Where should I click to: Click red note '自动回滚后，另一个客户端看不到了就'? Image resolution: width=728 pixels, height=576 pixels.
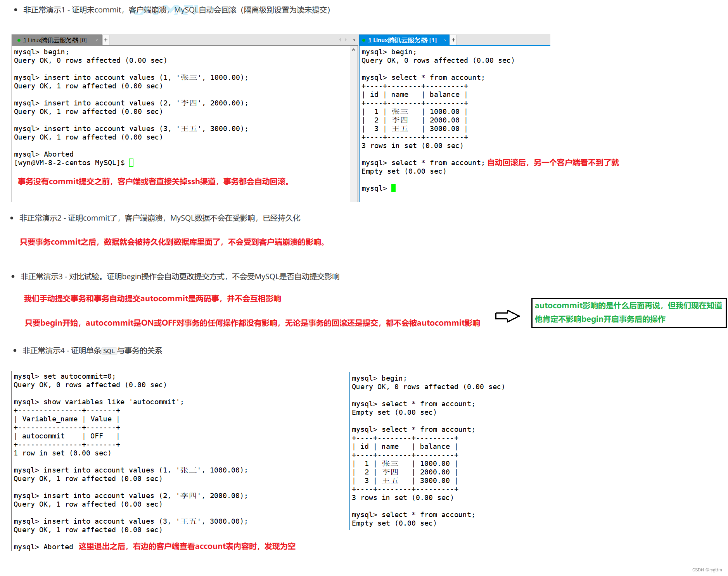(x=553, y=163)
